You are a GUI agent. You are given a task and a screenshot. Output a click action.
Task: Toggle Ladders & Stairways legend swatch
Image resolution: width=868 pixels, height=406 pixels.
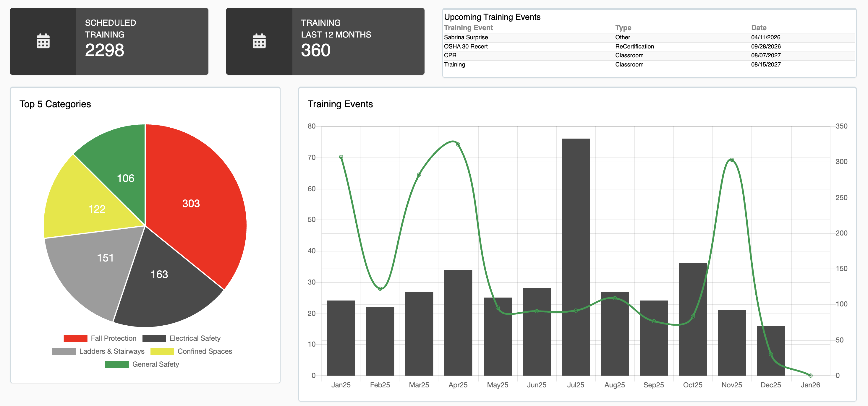64,351
